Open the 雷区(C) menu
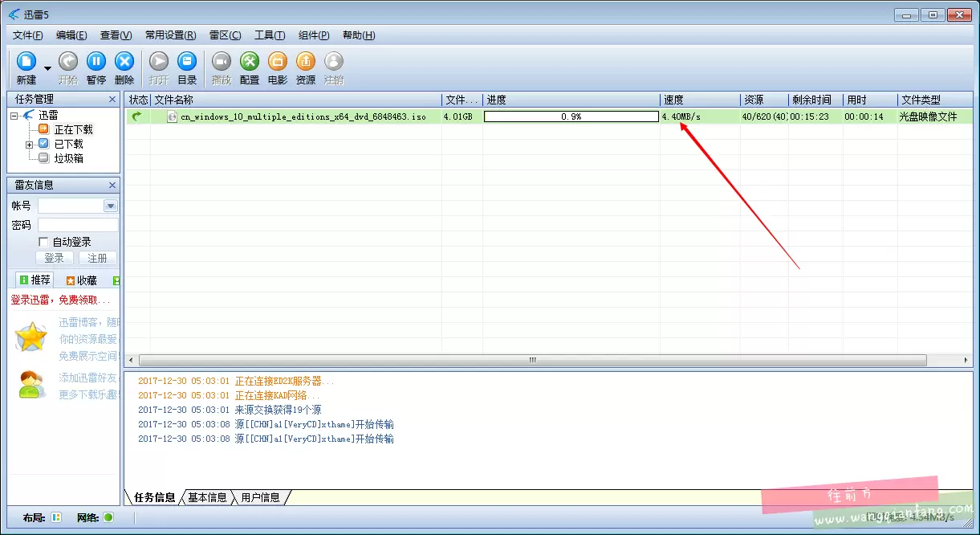 (225, 35)
